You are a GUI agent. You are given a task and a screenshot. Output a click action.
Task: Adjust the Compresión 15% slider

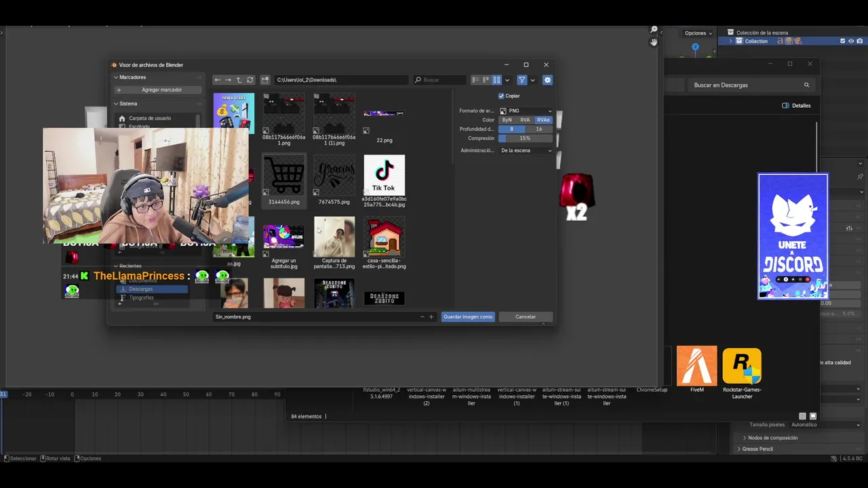(x=526, y=138)
